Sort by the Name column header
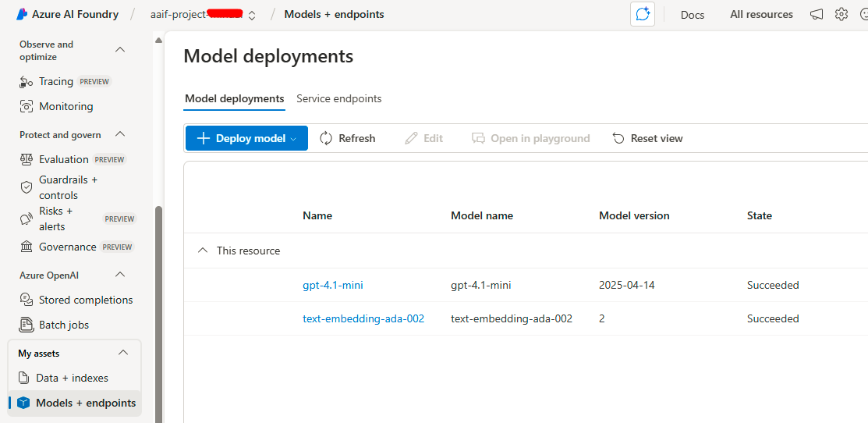Image resolution: width=868 pixels, height=423 pixels. coord(317,216)
